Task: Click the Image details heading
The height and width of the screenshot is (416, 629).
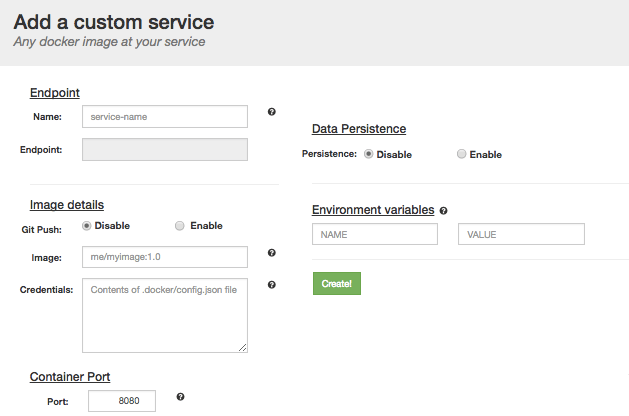Action: 67,205
